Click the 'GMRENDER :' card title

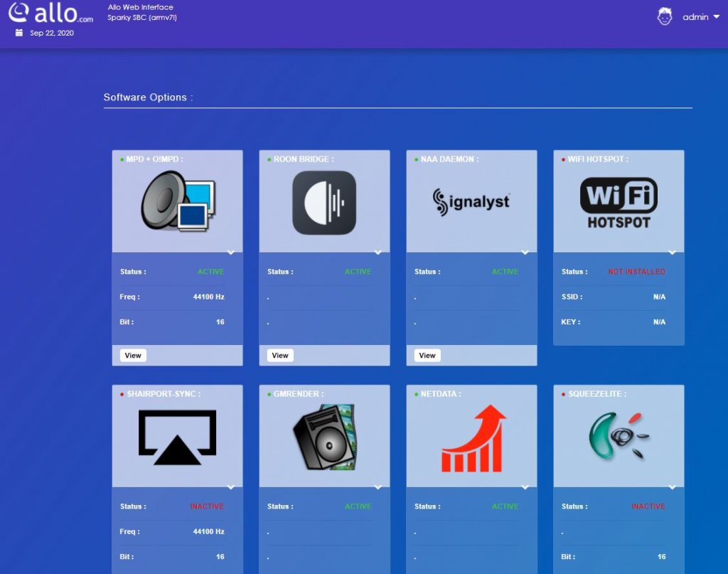point(299,394)
